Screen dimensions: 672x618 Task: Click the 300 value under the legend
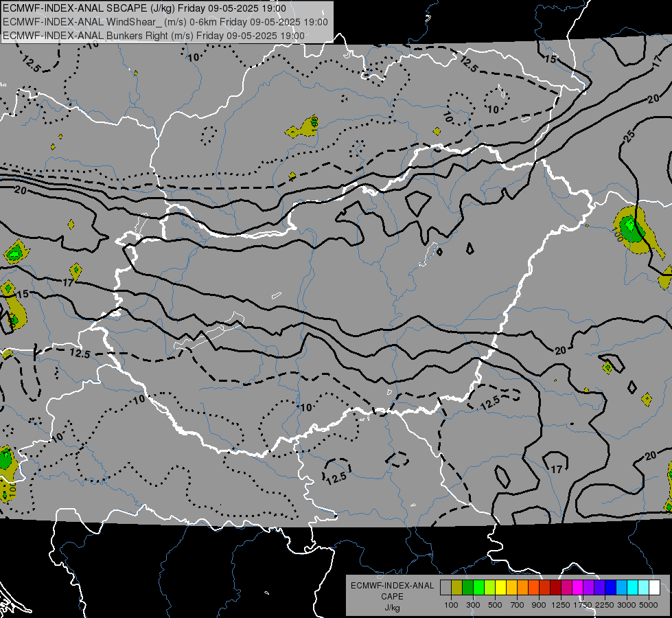(473, 605)
